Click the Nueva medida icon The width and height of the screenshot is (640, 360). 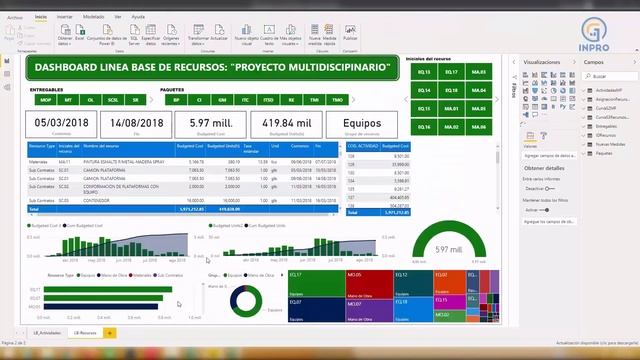pyautogui.click(x=315, y=30)
